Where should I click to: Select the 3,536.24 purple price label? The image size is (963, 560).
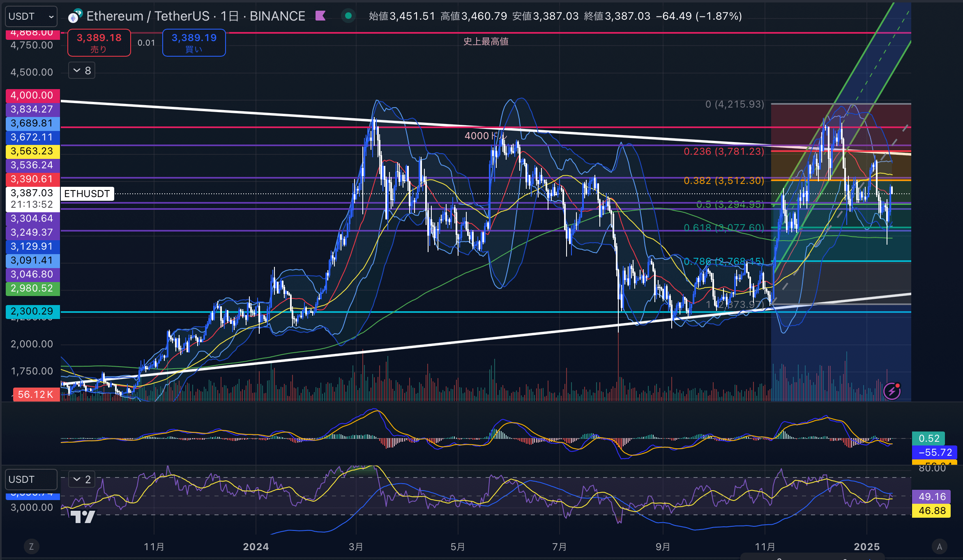coord(32,165)
